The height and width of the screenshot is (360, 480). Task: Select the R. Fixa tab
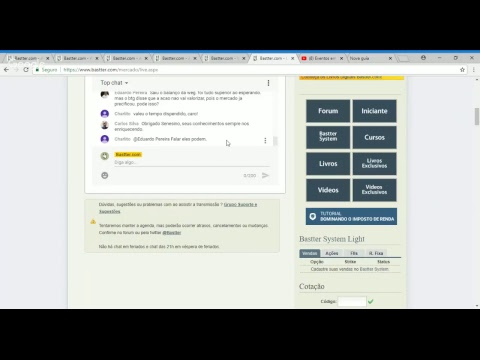point(376,253)
